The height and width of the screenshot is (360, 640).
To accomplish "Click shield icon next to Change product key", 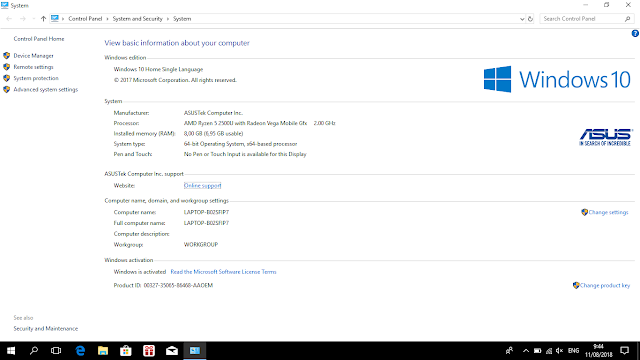I will coord(576,285).
